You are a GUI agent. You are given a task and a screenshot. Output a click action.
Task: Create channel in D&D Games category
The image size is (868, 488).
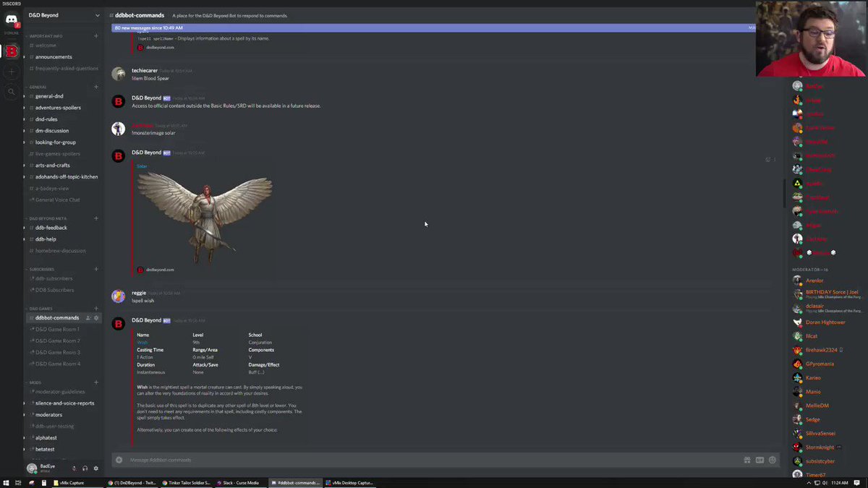click(x=96, y=308)
